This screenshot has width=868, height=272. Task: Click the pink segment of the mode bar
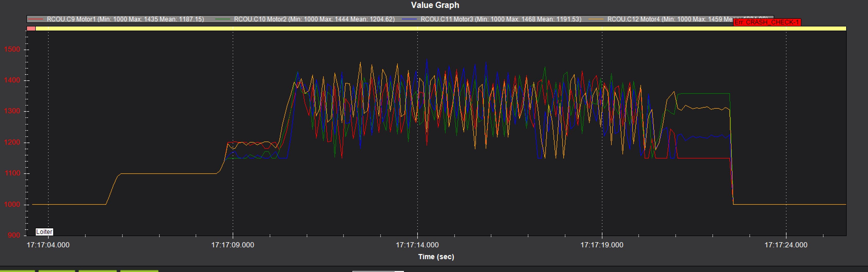click(31, 29)
